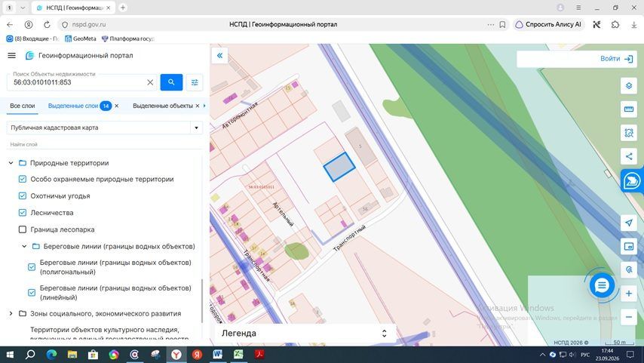
Task: Open the blue assistant flag button
Action: pos(632,181)
